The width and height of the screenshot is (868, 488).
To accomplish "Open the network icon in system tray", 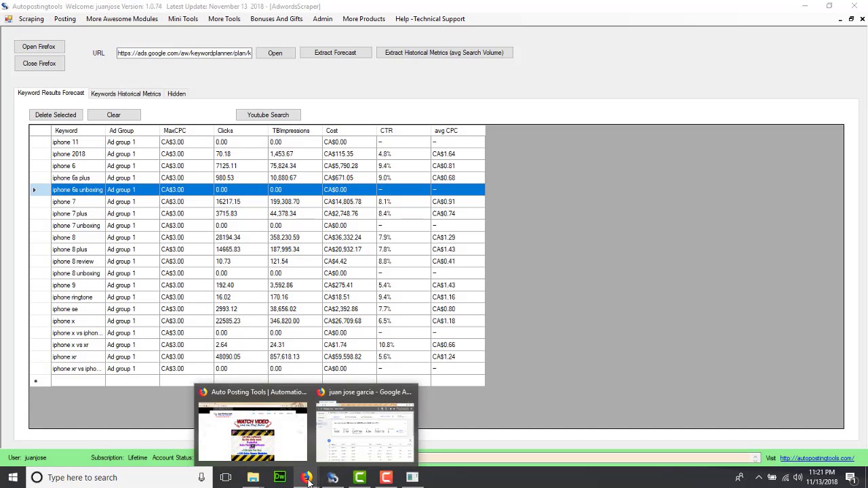I will tap(785, 477).
